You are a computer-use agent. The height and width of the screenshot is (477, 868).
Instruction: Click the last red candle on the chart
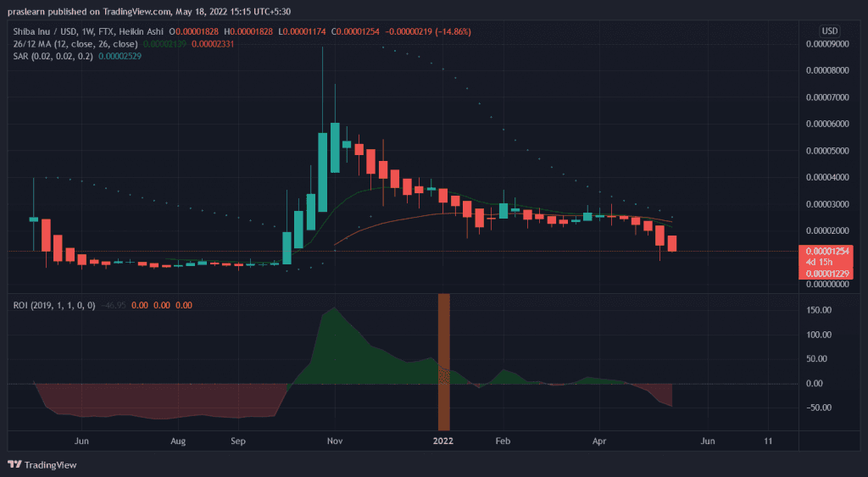tap(672, 243)
